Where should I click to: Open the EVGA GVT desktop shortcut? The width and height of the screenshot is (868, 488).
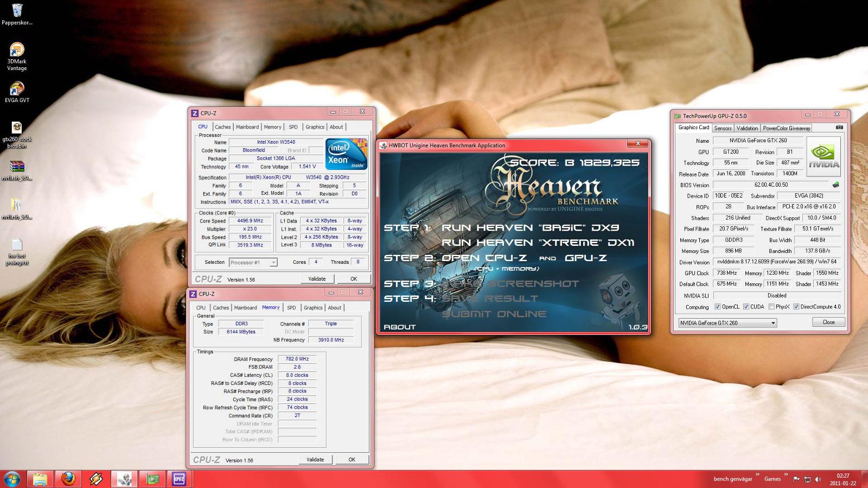17,91
